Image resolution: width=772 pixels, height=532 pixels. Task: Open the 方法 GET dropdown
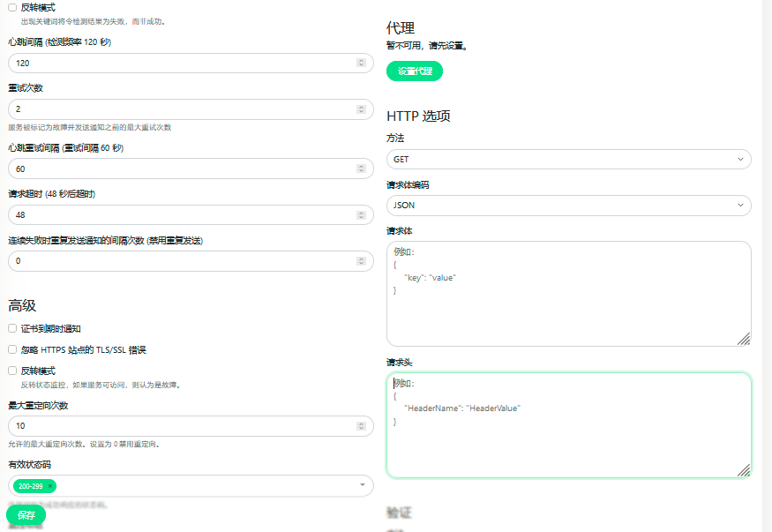point(568,159)
